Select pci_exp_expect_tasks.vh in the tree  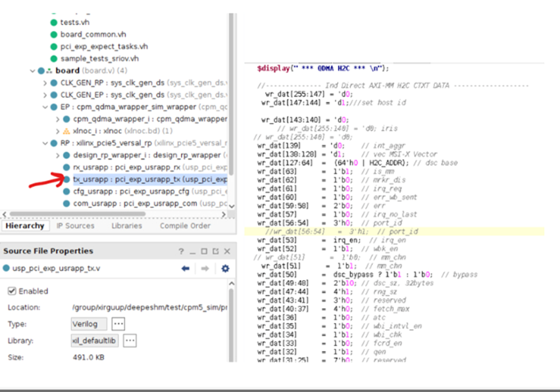point(104,46)
